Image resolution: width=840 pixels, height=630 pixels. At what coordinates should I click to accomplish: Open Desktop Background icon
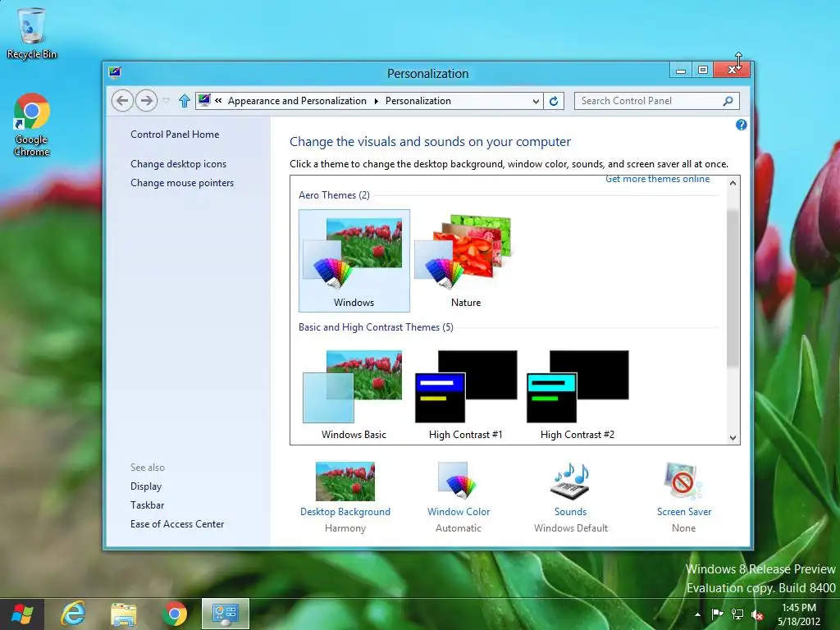[345, 481]
